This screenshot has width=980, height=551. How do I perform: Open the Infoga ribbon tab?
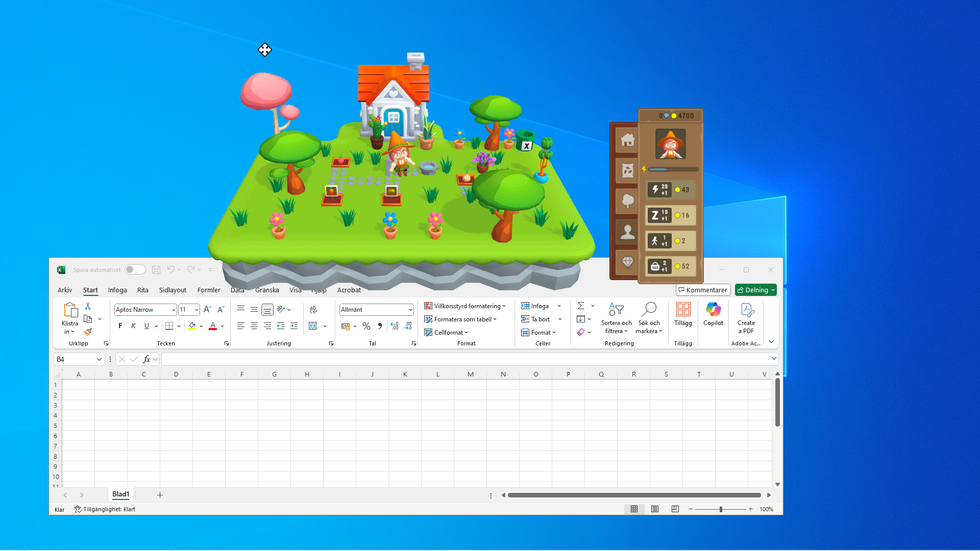(117, 290)
